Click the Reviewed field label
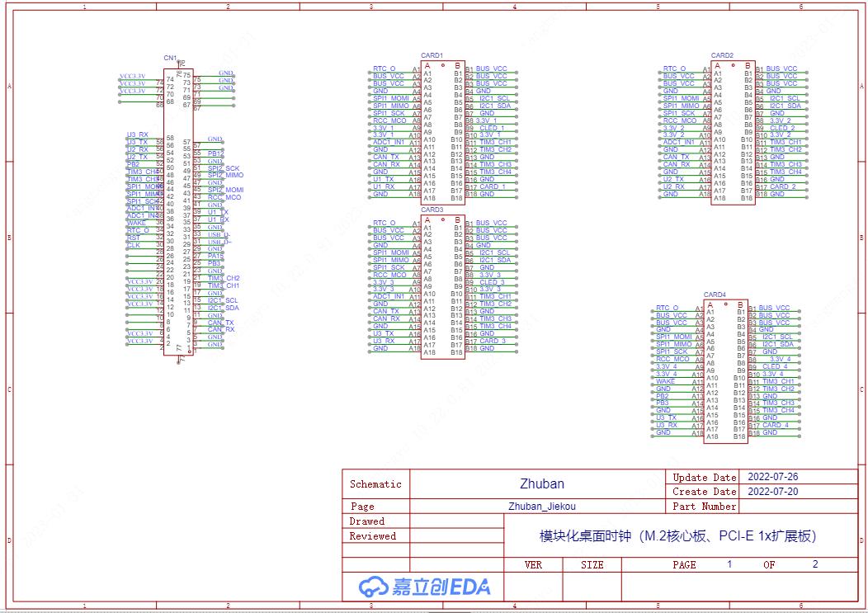 pyautogui.click(x=372, y=536)
